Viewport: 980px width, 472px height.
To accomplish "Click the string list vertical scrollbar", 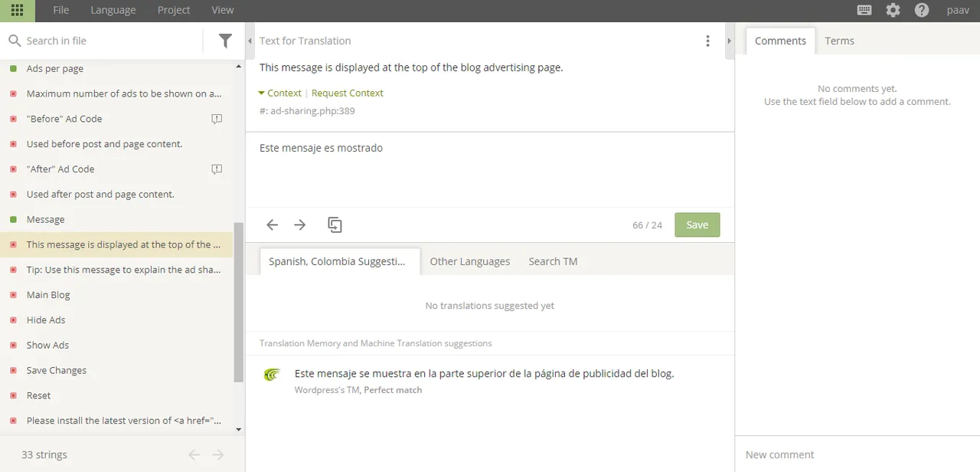I will coord(239,303).
